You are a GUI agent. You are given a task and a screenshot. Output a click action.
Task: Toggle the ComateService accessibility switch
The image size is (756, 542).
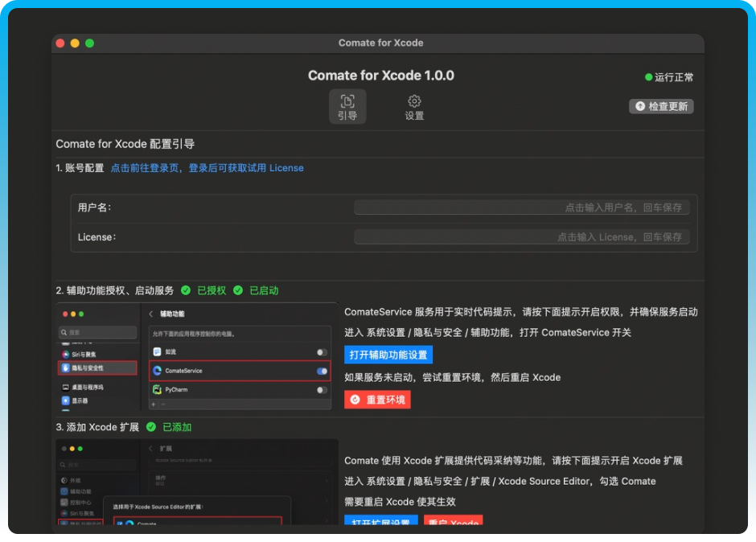(320, 372)
